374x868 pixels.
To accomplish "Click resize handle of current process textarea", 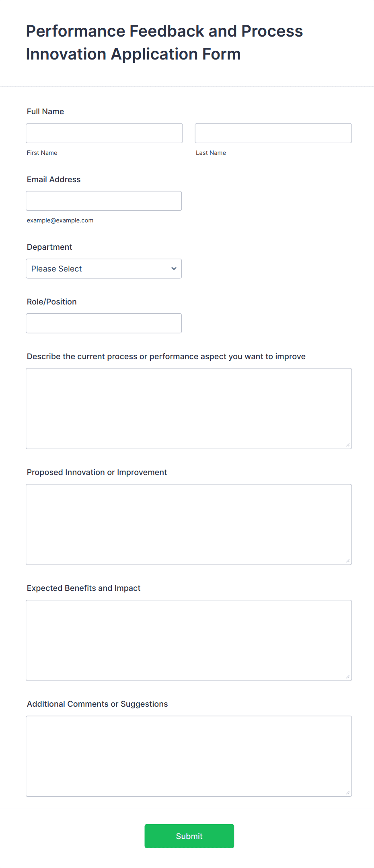I will [x=348, y=445].
